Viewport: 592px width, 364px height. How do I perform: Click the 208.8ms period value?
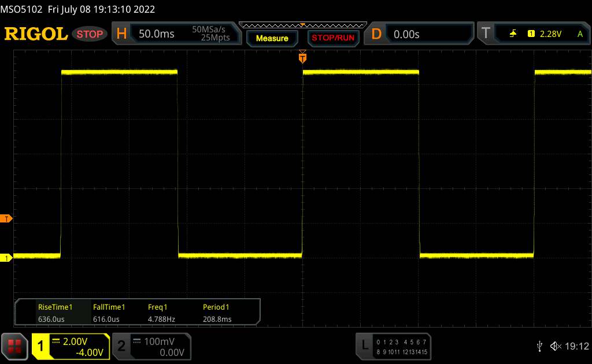tap(217, 319)
